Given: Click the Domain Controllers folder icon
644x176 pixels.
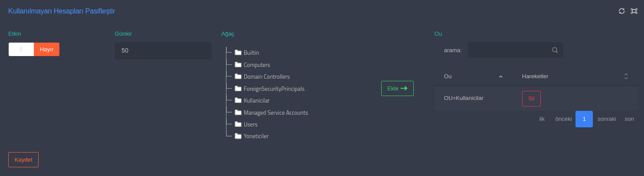Looking at the screenshot, I should click(238, 76).
